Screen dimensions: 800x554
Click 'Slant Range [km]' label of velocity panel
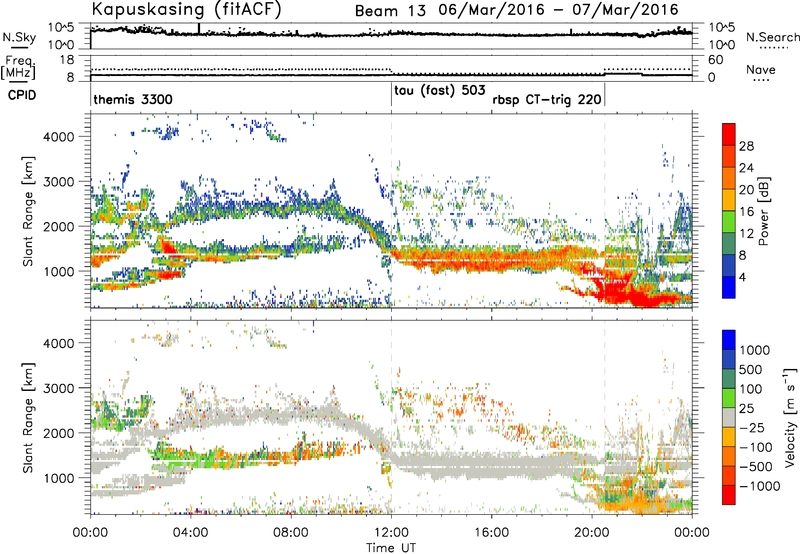click(x=28, y=417)
